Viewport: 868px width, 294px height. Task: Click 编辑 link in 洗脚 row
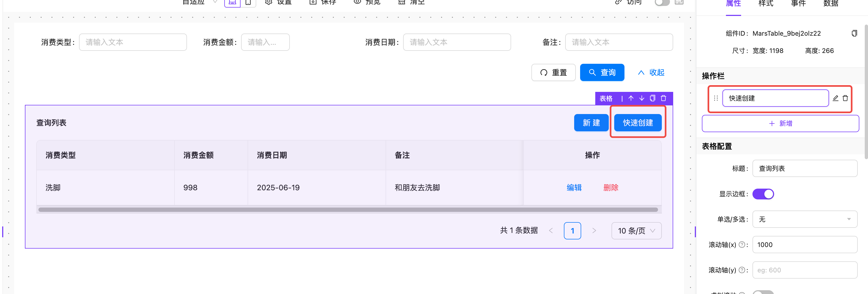click(x=574, y=188)
